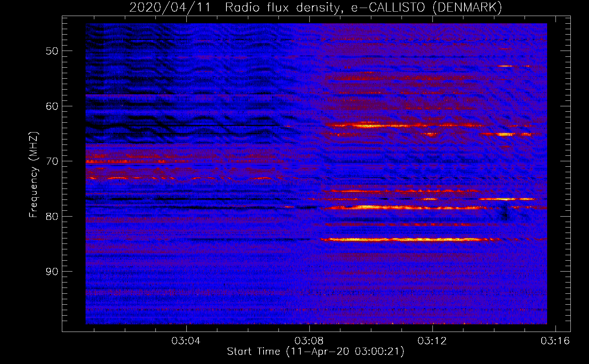This screenshot has height=364, width=589.
Task: Click the 90 frequency tick label
Action: (x=52, y=272)
